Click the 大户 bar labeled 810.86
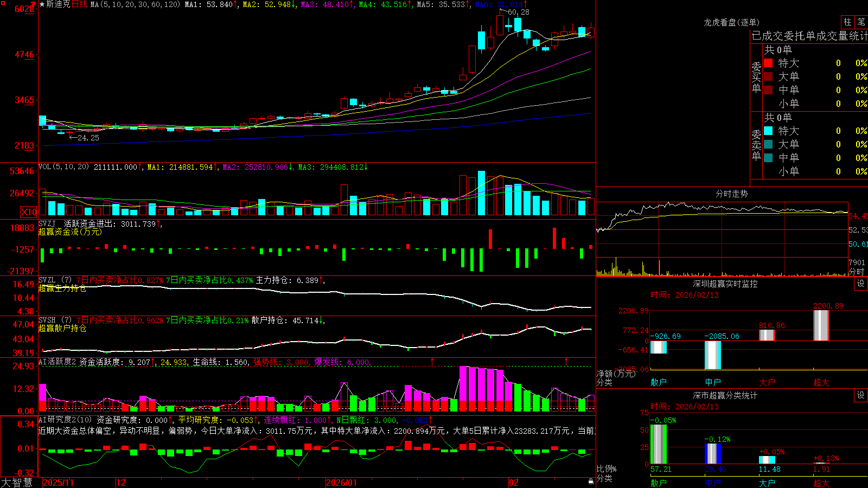Screen dimensions: 868x488 [767, 336]
